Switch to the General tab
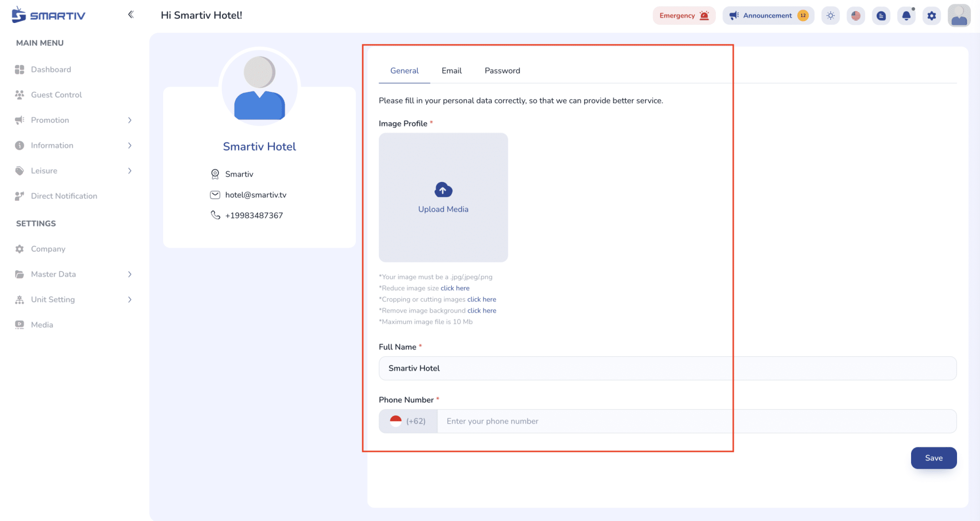Screen dimensions: 980x521 (404, 71)
